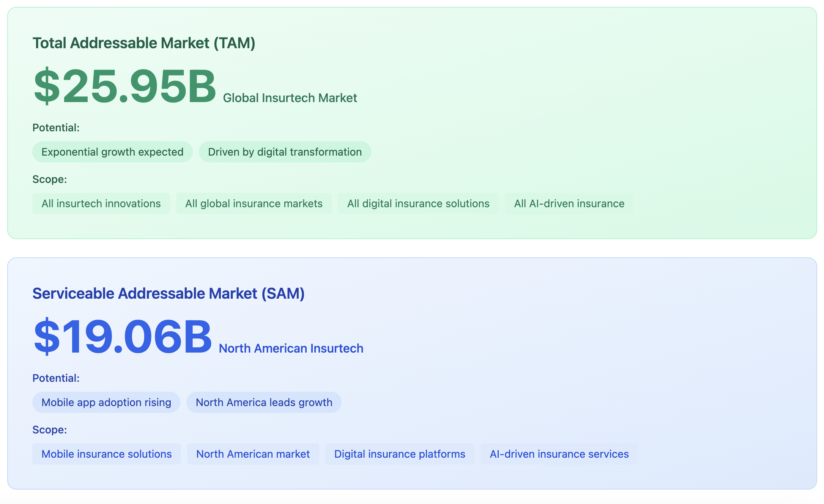Click the Potential label in TAM card
This screenshot has width=824, height=504.
point(56,128)
